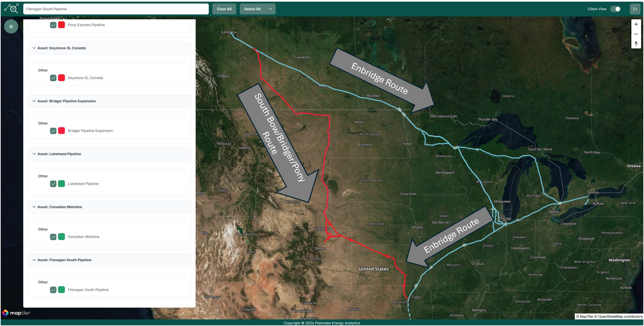Reset map bearing with compass icon
644x326 pixels.
click(x=636, y=44)
